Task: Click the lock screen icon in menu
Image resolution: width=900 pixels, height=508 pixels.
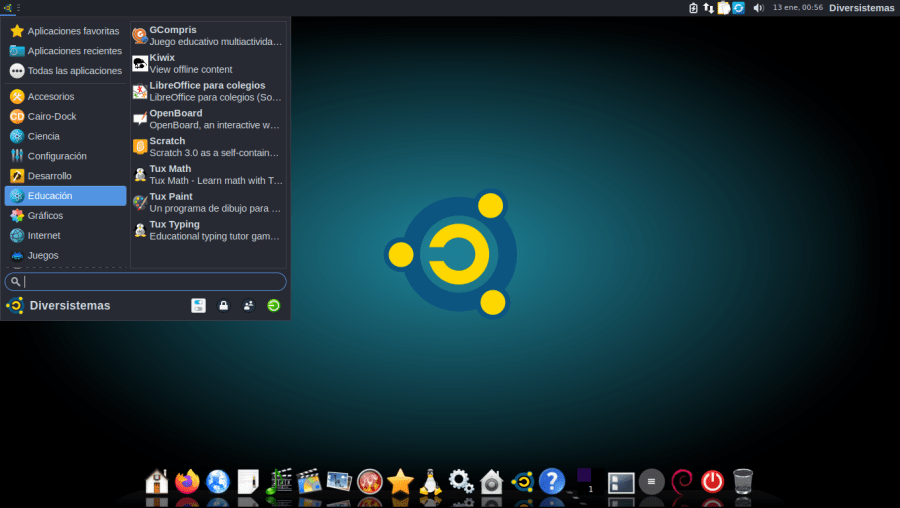Action: click(224, 306)
